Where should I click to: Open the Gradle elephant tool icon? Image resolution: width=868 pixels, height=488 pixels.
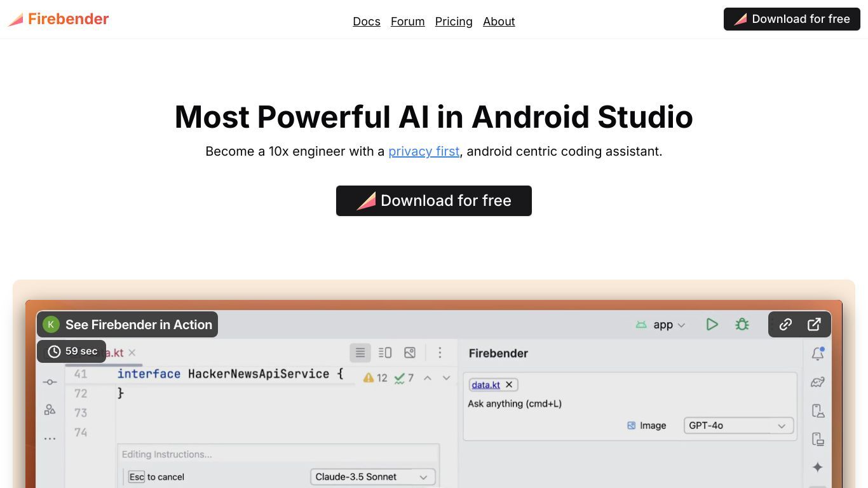[x=818, y=382]
